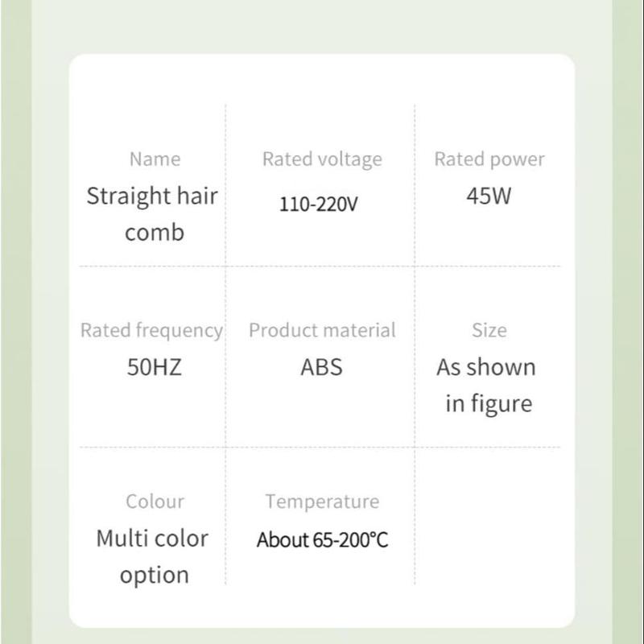Image resolution: width=644 pixels, height=644 pixels.
Task: Click the Colour label
Action: pos(155,502)
